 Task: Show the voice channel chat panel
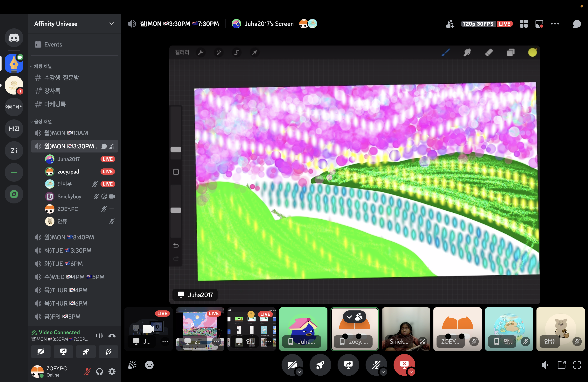coord(577,24)
